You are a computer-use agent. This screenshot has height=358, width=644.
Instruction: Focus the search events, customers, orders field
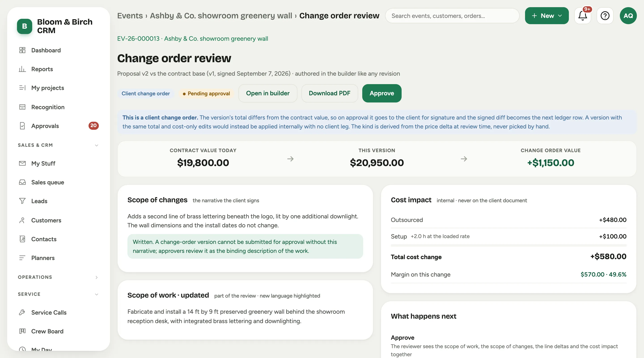pos(452,16)
